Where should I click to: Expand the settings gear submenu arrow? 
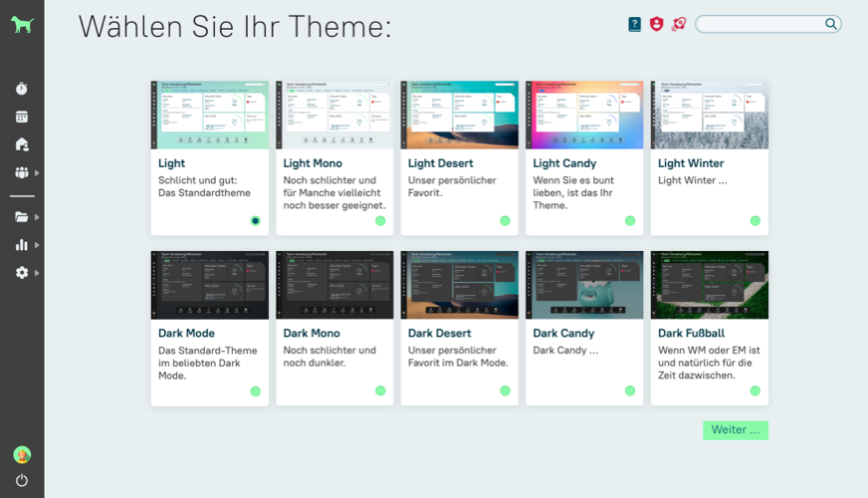point(37,273)
